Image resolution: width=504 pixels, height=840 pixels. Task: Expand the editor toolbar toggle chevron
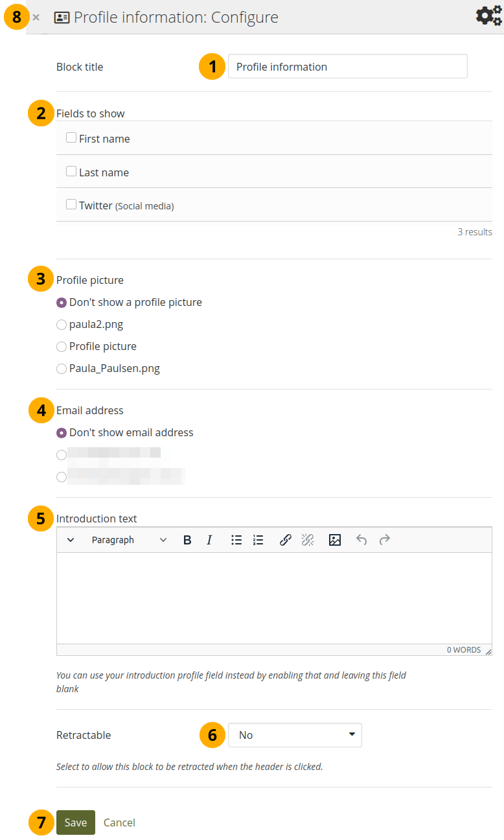click(71, 540)
